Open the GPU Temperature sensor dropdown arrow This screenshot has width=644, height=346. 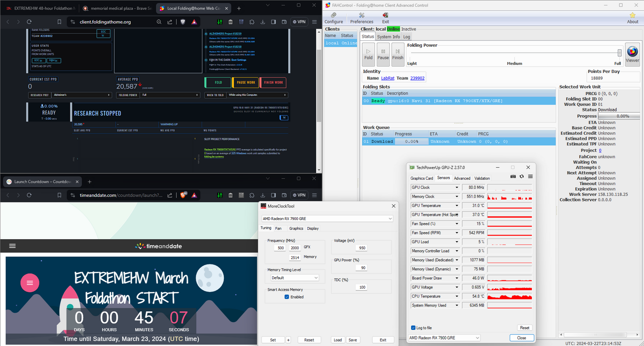point(457,205)
